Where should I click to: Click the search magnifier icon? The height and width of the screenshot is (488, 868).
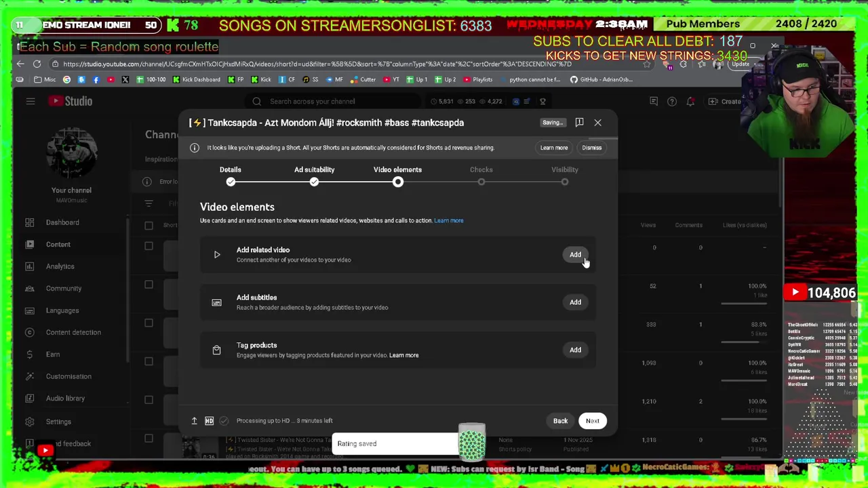pyautogui.click(x=257, y=102)
